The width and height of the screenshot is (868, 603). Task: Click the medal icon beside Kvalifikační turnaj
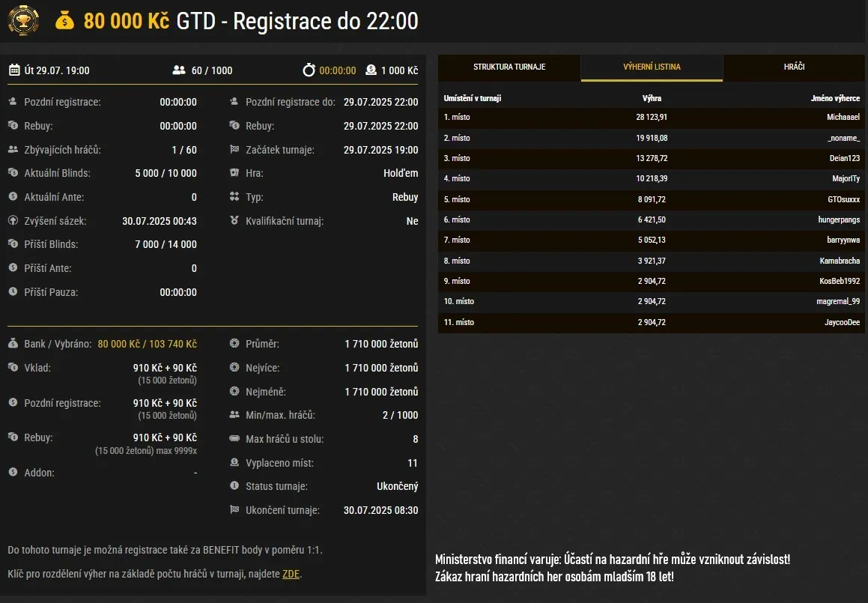click(x=234, y=221)
